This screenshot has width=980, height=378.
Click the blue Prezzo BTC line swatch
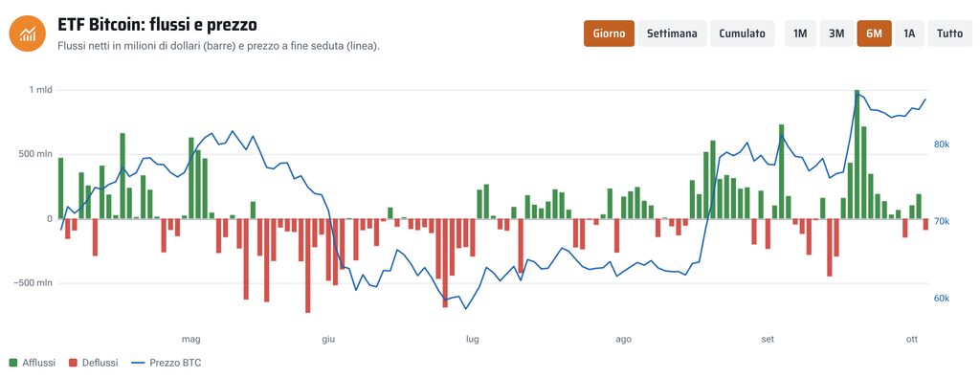(137, 363)
